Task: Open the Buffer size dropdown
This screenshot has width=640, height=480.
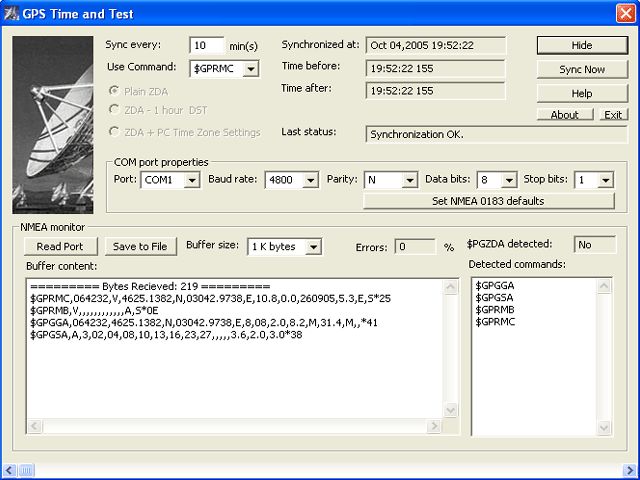Action: point(313,247)
